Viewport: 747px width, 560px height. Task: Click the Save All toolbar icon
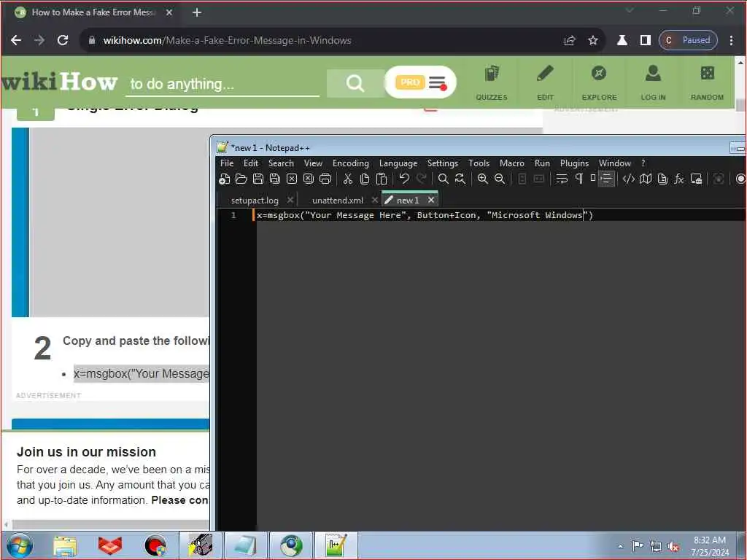pos(275,179)
